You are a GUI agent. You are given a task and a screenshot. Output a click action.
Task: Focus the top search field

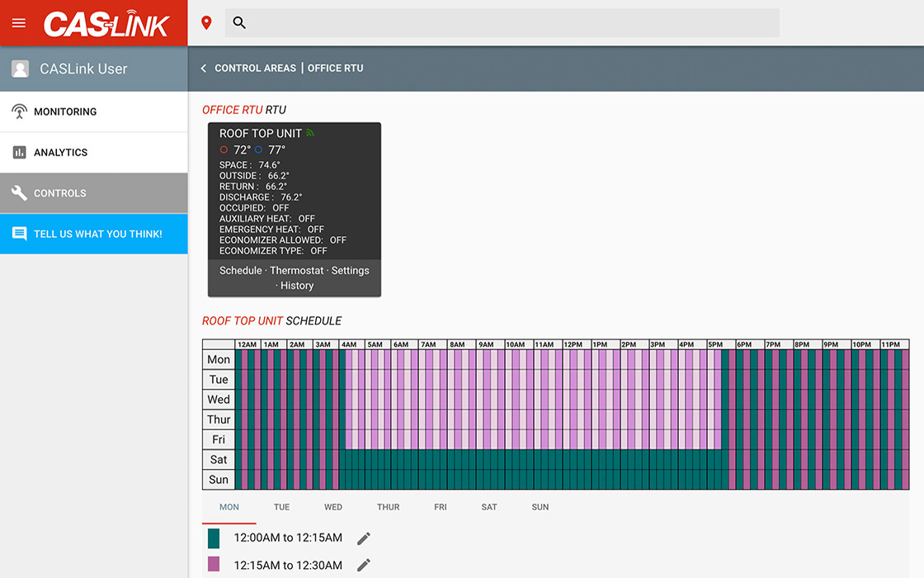pos(502,23)
